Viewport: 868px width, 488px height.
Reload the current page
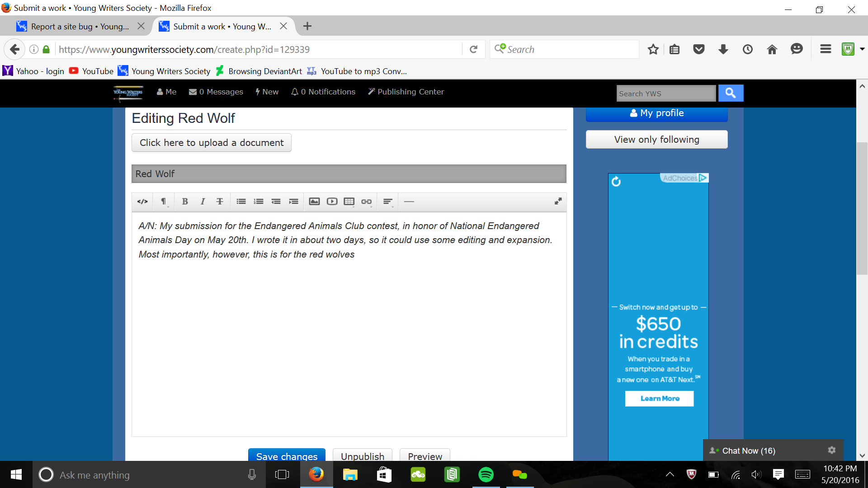point(473,49)
